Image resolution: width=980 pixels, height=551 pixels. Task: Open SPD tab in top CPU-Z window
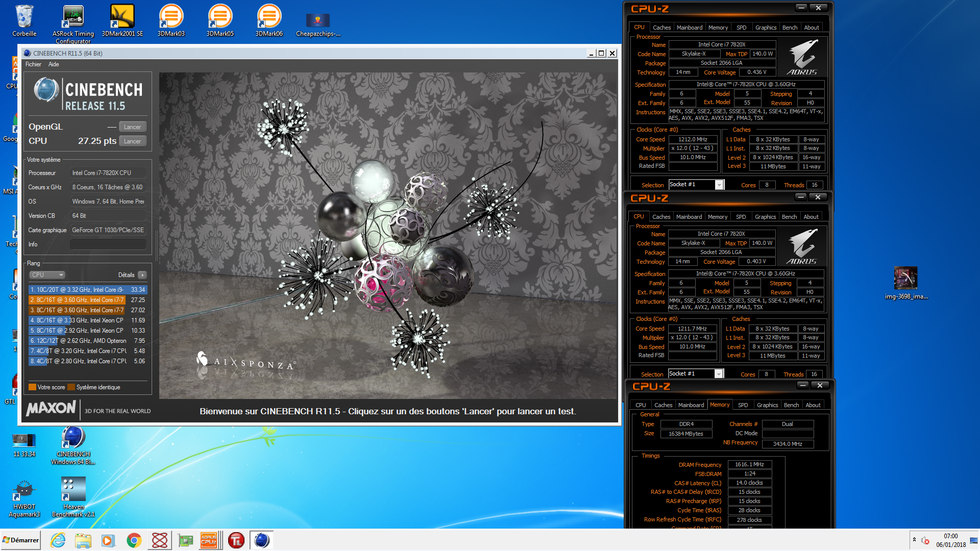[x=742, y=28]
